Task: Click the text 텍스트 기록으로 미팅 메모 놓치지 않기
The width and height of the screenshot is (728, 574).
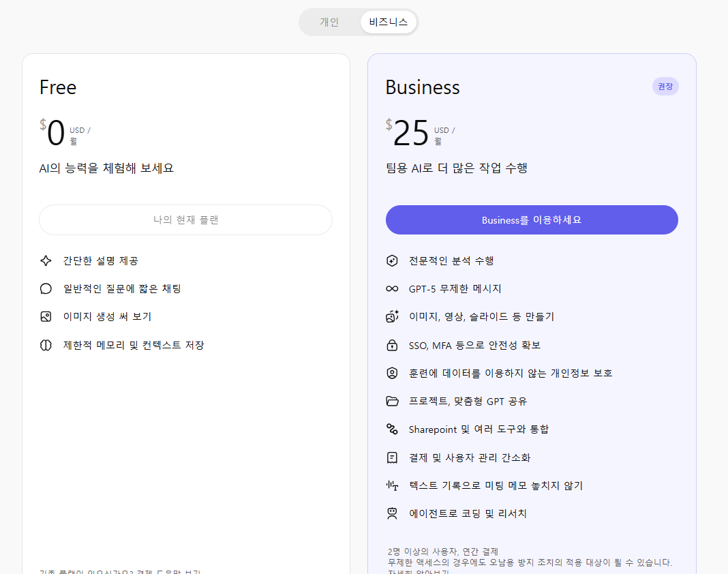Action: pyautogui.click(x=496, y=486)
